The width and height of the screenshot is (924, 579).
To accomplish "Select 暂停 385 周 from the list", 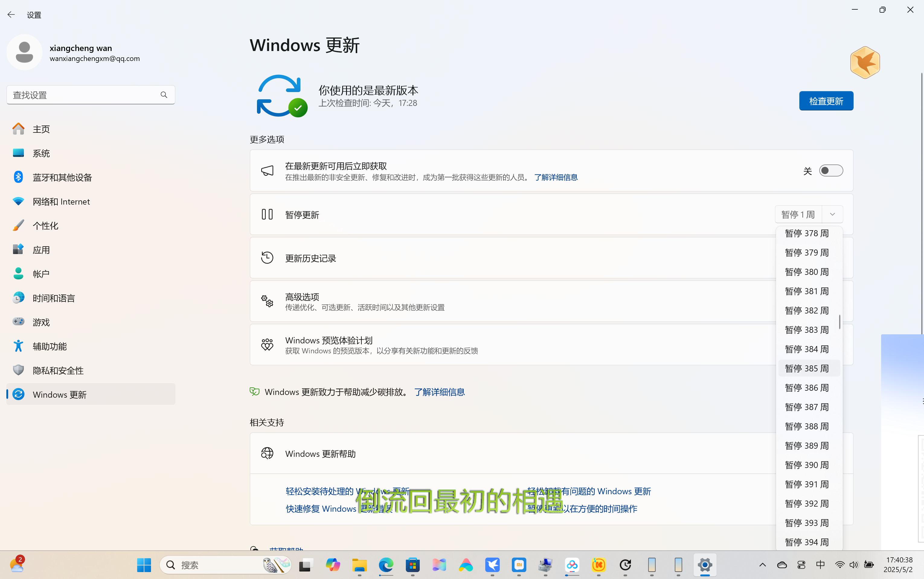I will click(807, 368).
